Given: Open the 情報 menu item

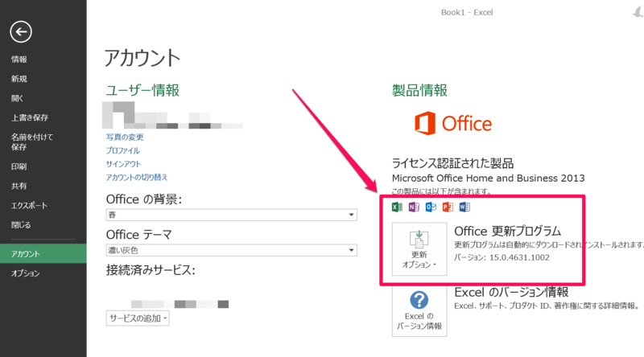Looking at the screenshot, I should 19,59.
